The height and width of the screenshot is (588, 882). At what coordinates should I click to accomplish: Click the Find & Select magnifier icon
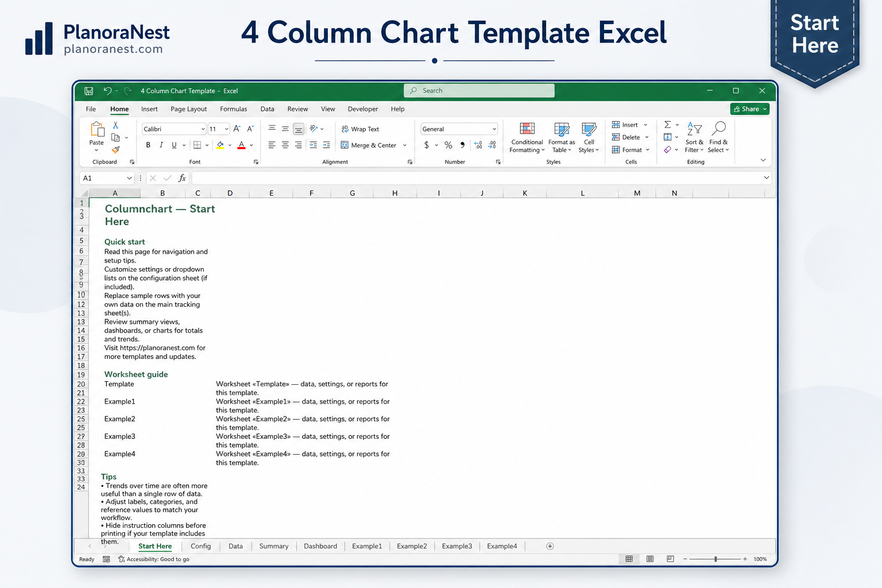click(x=718, y=129)
